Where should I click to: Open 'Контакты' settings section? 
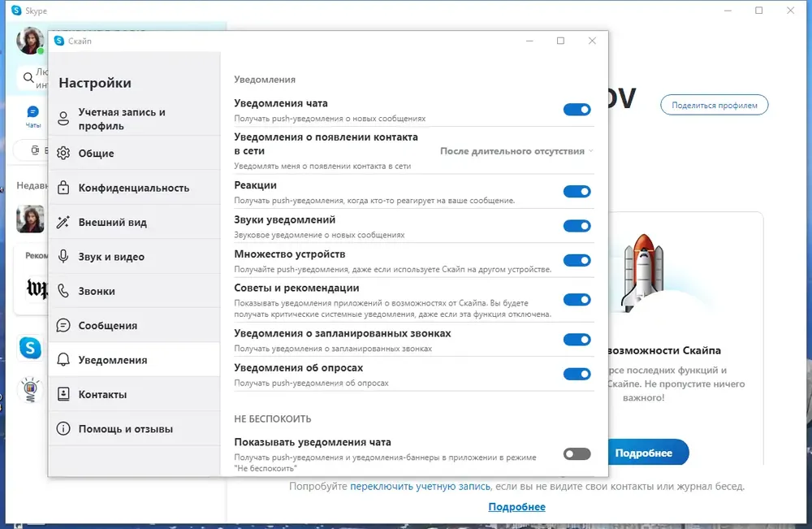click(x=134, y=394)
